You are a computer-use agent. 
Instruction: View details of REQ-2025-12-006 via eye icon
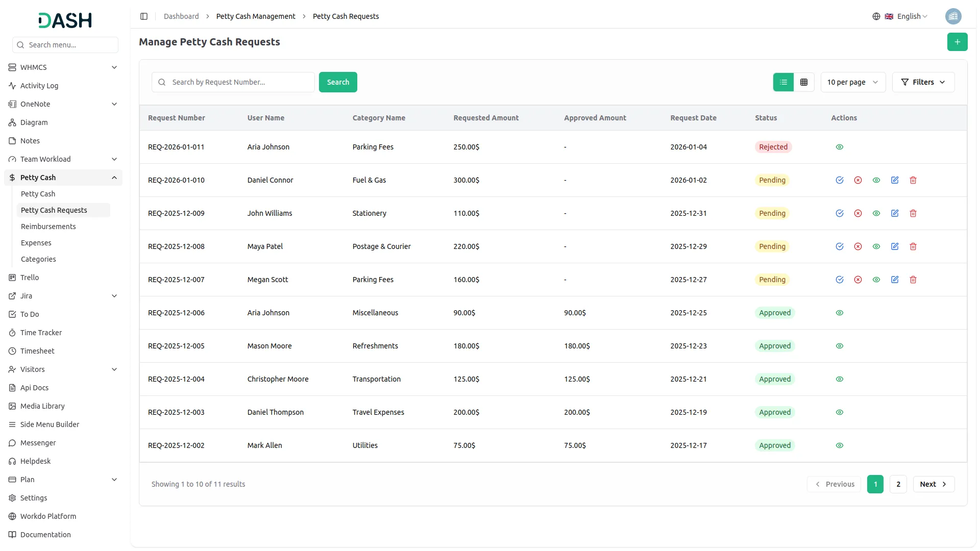tap(840, 312)
